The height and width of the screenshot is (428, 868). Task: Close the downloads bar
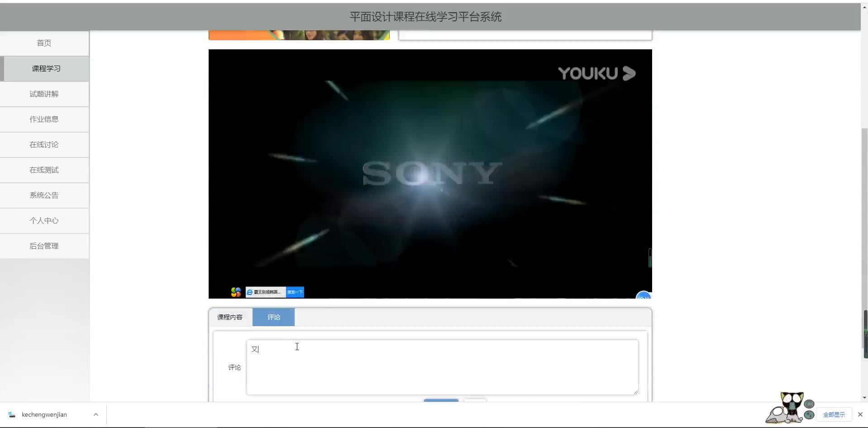click(x=860, y=414)
